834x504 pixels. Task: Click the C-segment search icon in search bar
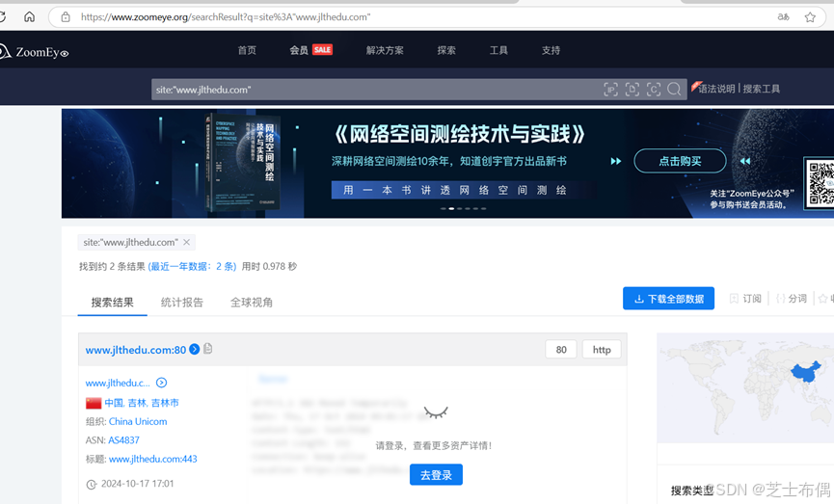(x=653, y=89)
